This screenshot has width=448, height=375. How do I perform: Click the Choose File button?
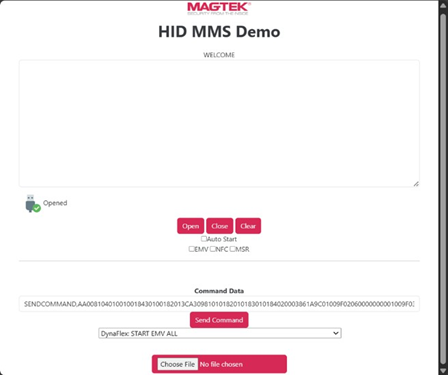[178, 364]
